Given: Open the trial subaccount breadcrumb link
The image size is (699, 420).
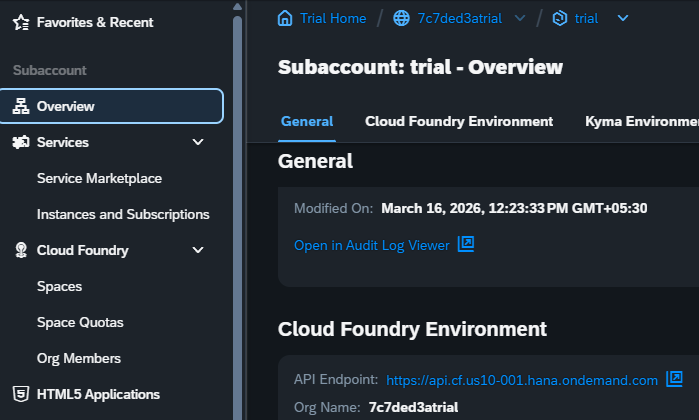Looking at the screenshot, I should (x=586, y=18).
